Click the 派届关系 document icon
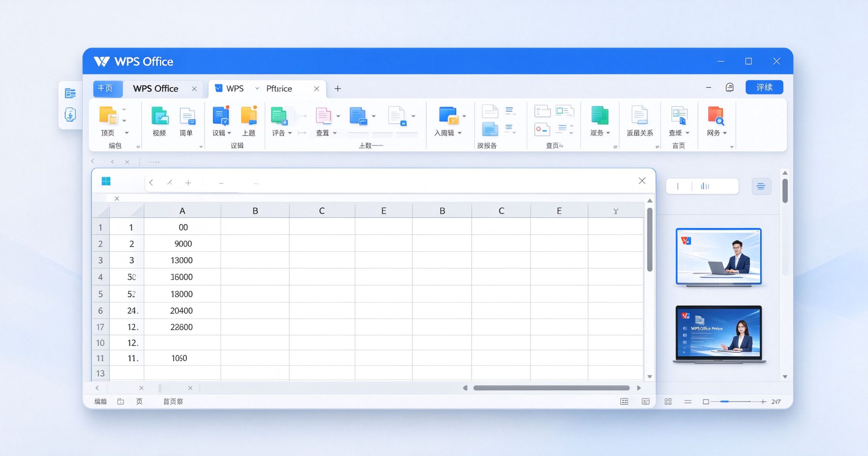This screenshot has width=868, height=456. click(x=639, y=115)
